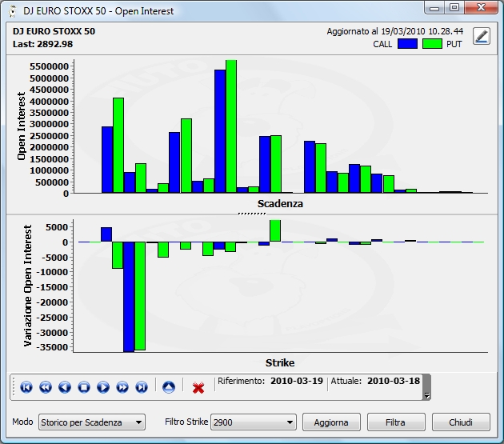The height and width of the screenshot is (444, 504).
Task: Click the DJ EURO STOXX 50 heading
Action: pyautogui.click(x=54, y=31)
